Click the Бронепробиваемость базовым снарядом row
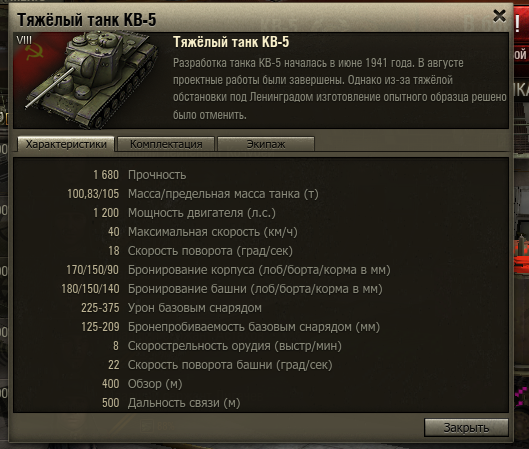The width and height of the screenshot is (529, 449). [x=230, y=327]
